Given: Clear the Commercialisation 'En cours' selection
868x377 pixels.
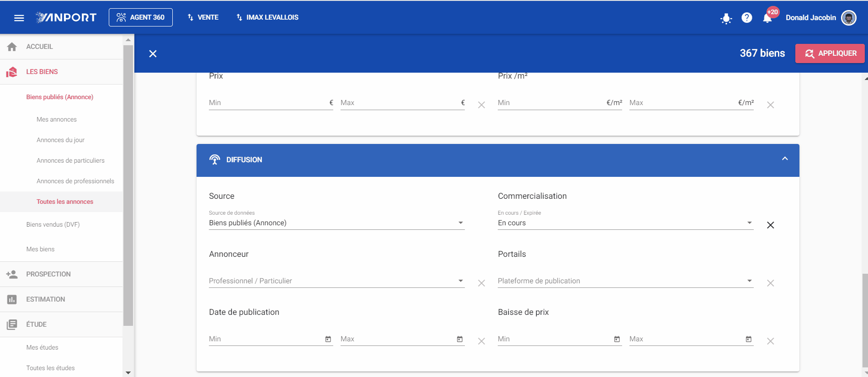Looking at the screenshot, I should coord(770,225).
